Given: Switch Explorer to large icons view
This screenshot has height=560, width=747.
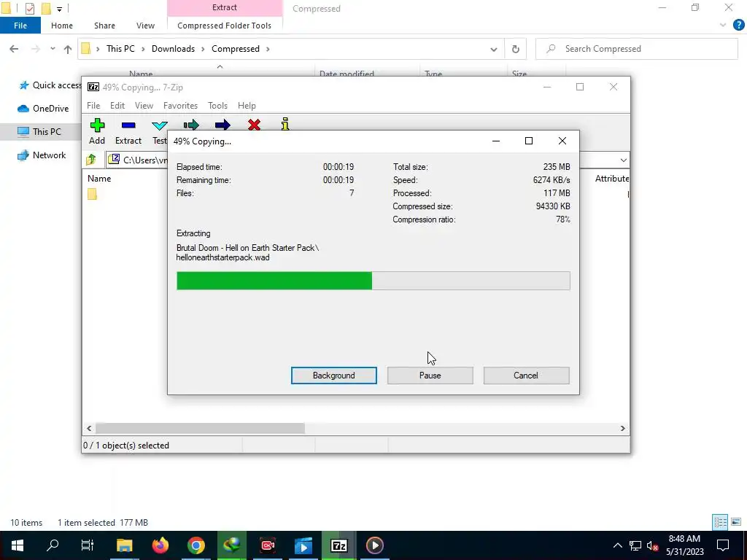Looking at the screenshot, I should (736, 522).
